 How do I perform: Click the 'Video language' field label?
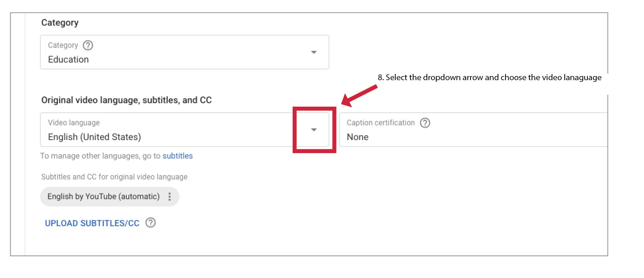(x=74, y=123)
